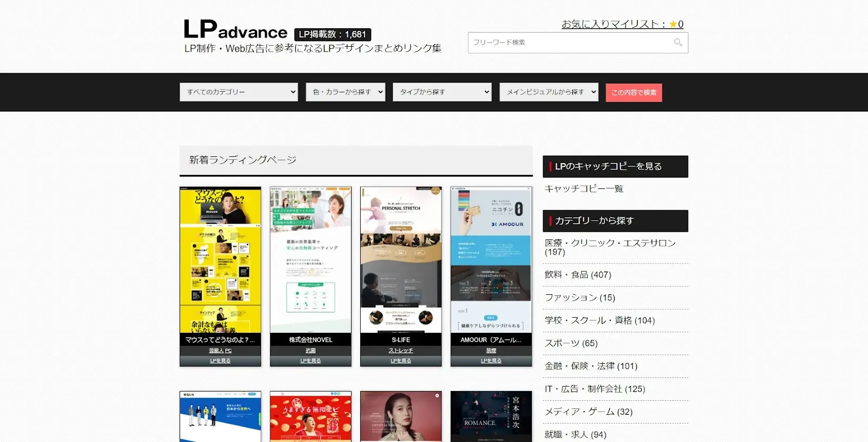Screen dimensions: 868x442
Task: Click the search magnifier icon
Action: [x=678, y=42]
